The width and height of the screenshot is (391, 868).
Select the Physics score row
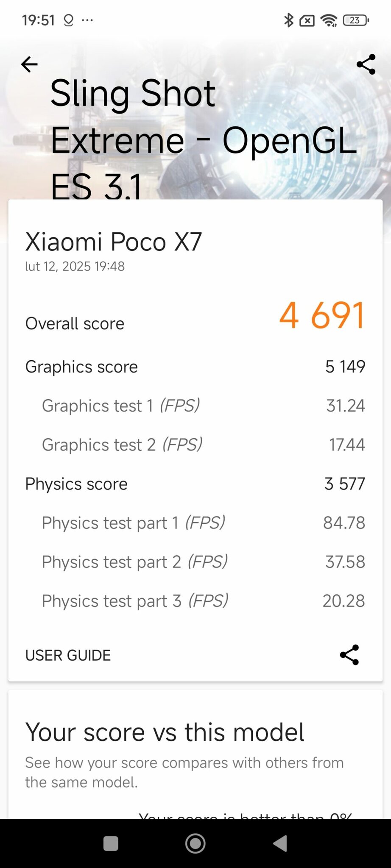click(195, 484)
